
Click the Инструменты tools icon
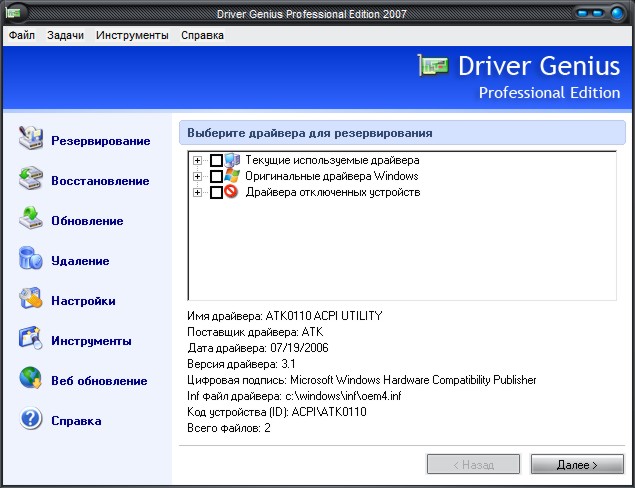click(x=31, y=338)
